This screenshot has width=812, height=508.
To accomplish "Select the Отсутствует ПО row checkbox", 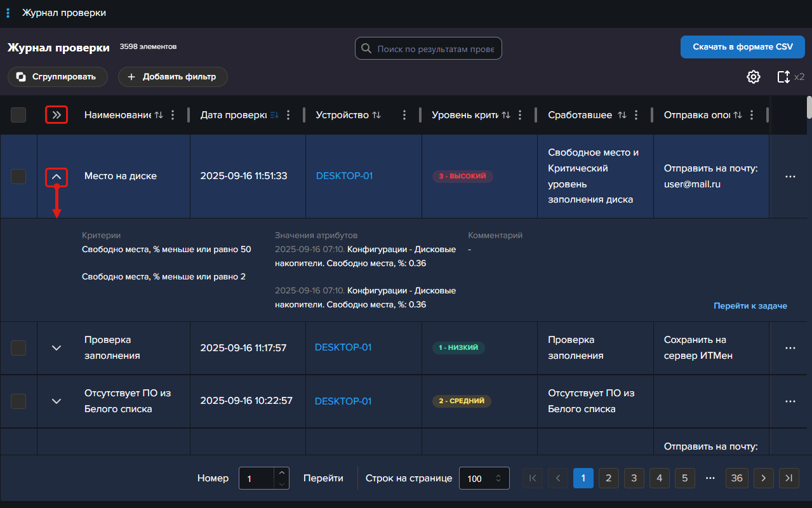I will tap(18, 401).
